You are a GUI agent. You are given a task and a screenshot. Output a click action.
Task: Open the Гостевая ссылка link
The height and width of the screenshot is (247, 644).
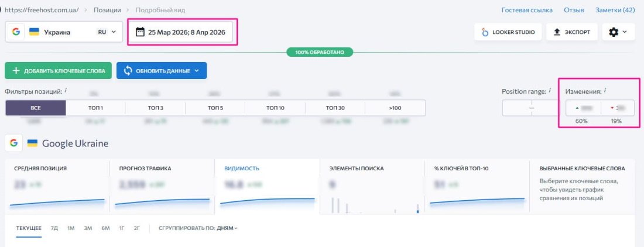pos(527,11)
